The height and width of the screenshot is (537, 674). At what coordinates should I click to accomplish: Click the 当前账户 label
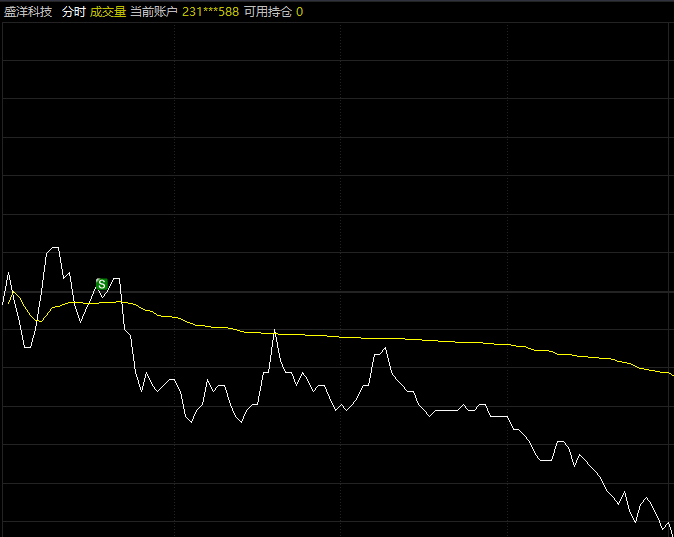click(154, 12)
